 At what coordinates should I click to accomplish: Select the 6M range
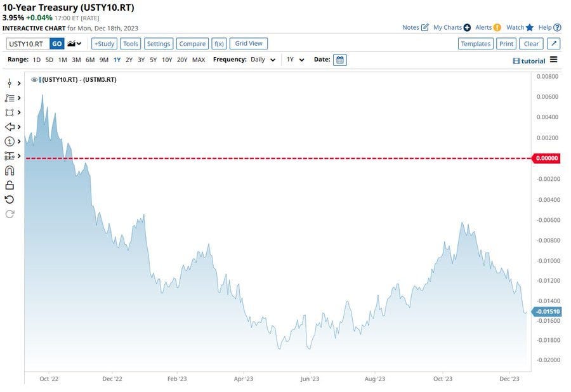pyautogui.click(x=90, y=60)
